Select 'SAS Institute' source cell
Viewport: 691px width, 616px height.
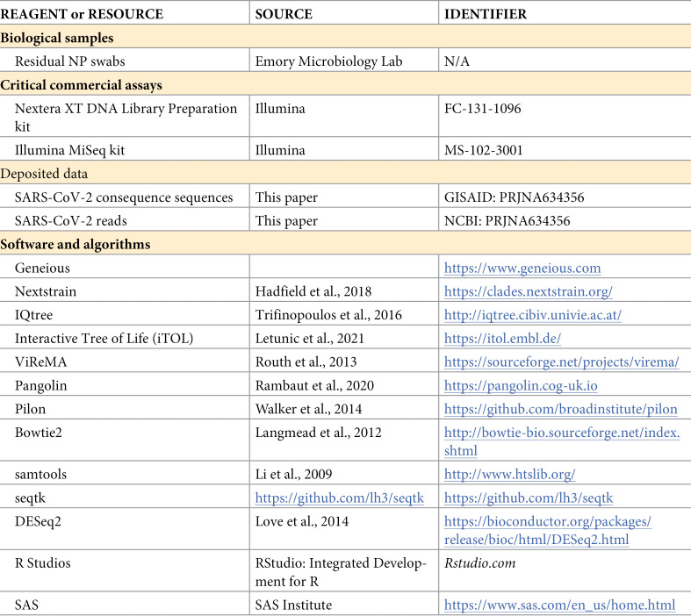tap(293, 605)
